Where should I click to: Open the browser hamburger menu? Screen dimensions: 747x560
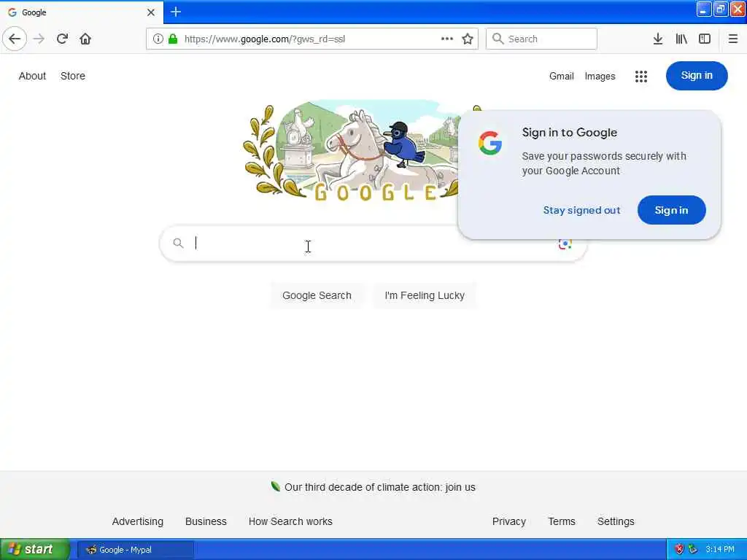733,39
